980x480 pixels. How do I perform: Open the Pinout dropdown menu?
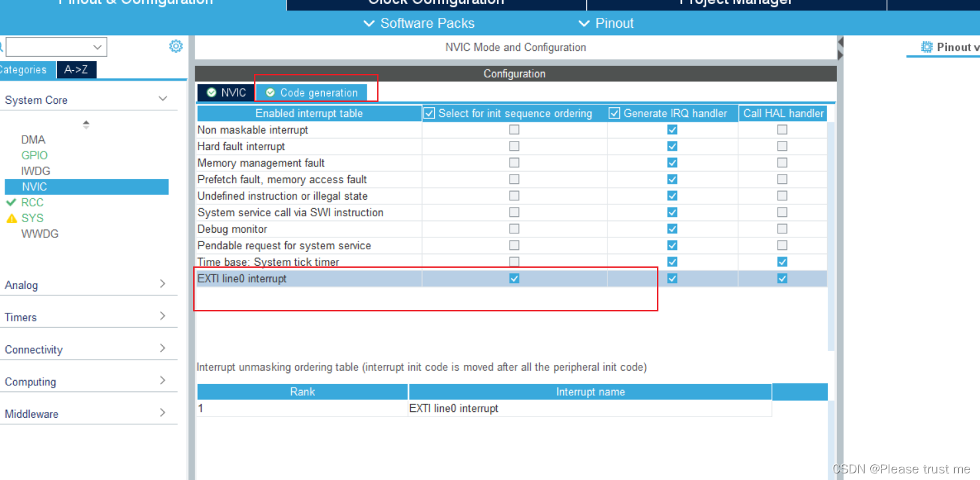[x=606, y=23]
